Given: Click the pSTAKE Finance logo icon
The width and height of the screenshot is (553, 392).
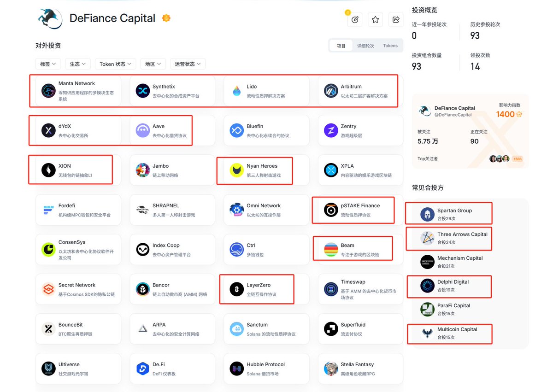Looking at the screenshot, I should (x=331, y=210).
